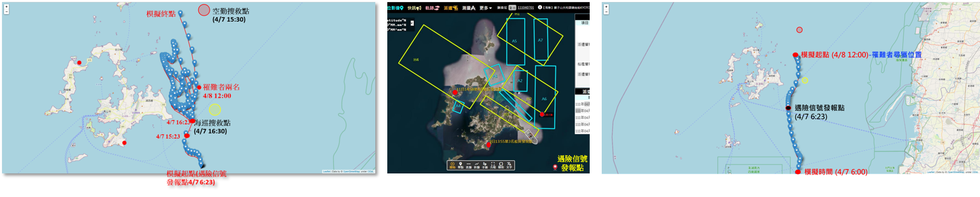Toggle the coordinate format checkbox near latitude
980x197 pixels.
(x=412, y=23)
